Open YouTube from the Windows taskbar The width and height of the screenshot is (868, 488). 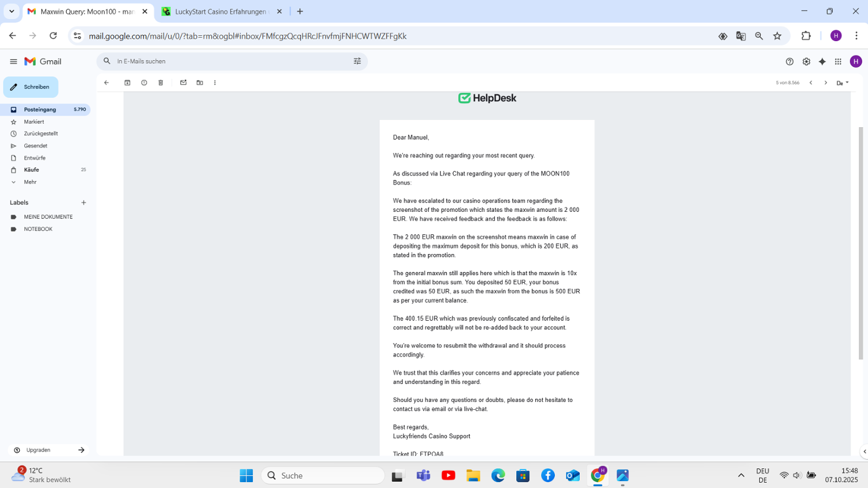[448, 475]
